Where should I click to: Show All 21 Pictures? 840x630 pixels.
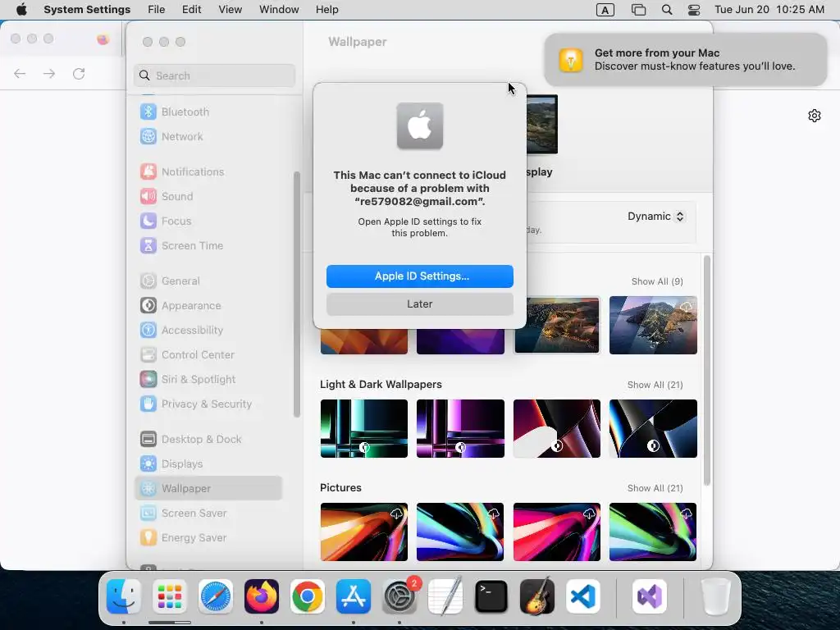point(655,489)
